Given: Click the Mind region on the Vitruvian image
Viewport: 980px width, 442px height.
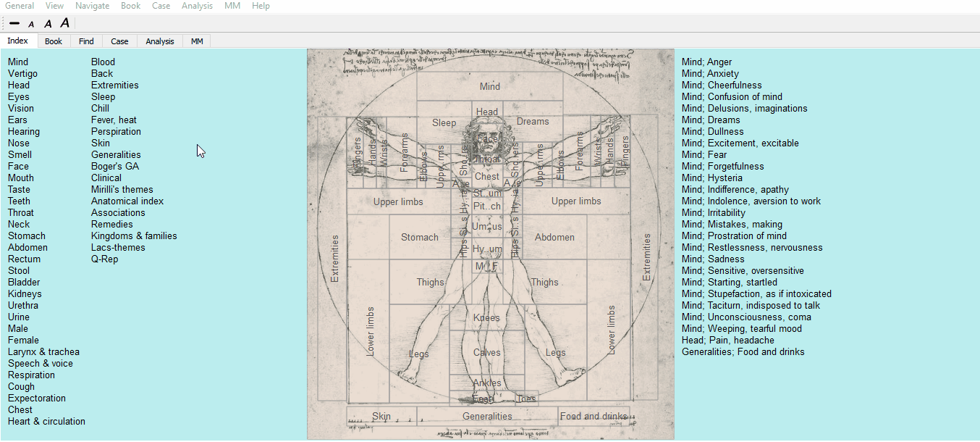Looking at the screenshot, I should (490, 86).
